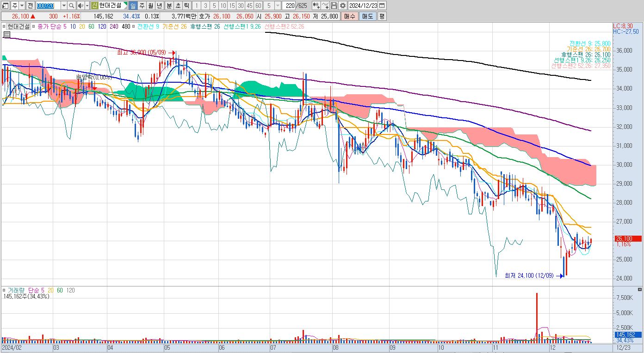
Task: Click the save floppy disk icon
Action: 334,6
